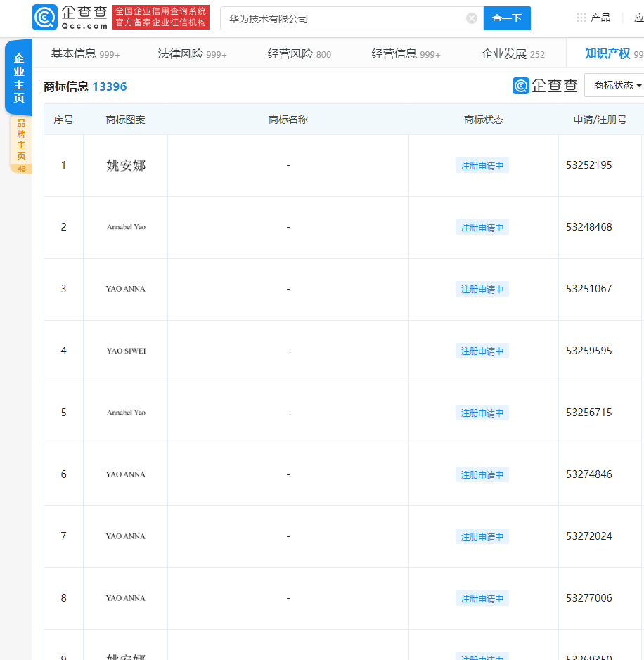Open the dotted grid products icon
Screen dimensions: 644x660
[581, 18]
